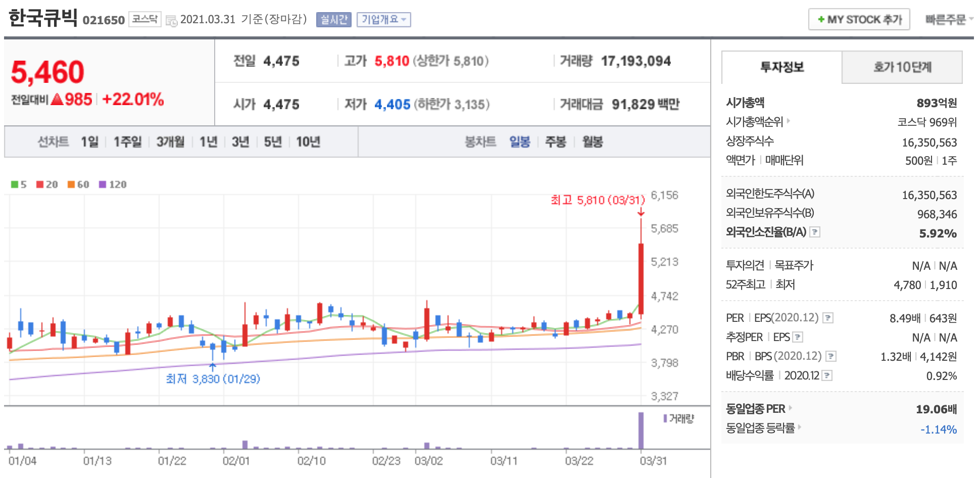Click the 외국인보유주식수 968,346 value
This screenshot has height=478, width=980.
pos(937,214)
